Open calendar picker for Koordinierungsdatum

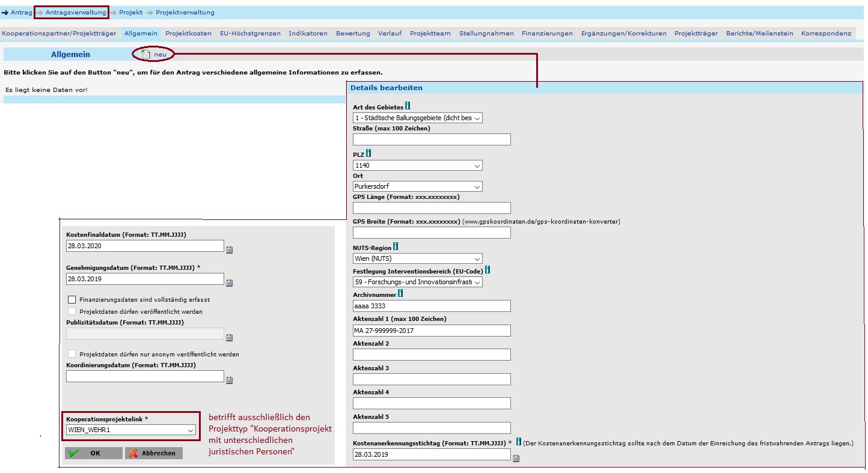pyautogui.click(x=229, y=380)
